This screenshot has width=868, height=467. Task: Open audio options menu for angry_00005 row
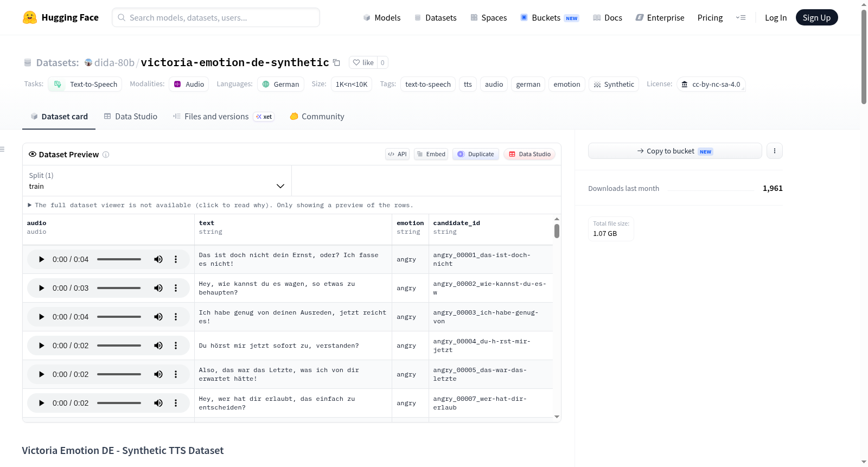176,374
